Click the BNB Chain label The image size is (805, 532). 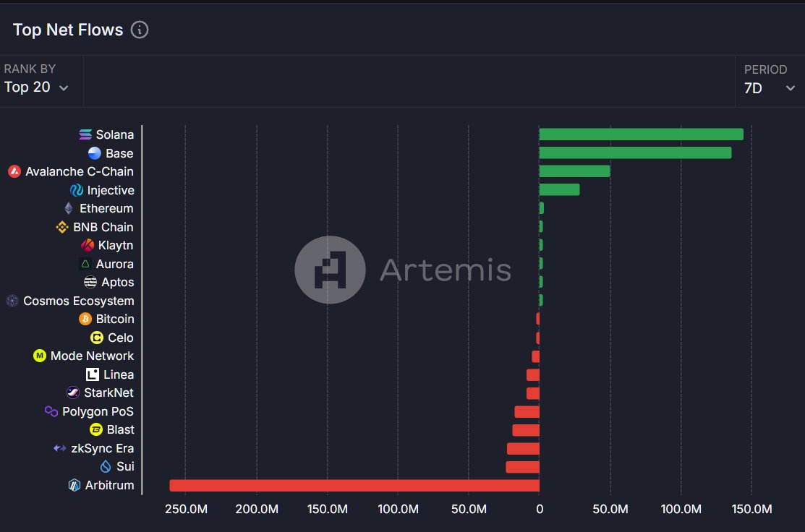click(103, 227)
